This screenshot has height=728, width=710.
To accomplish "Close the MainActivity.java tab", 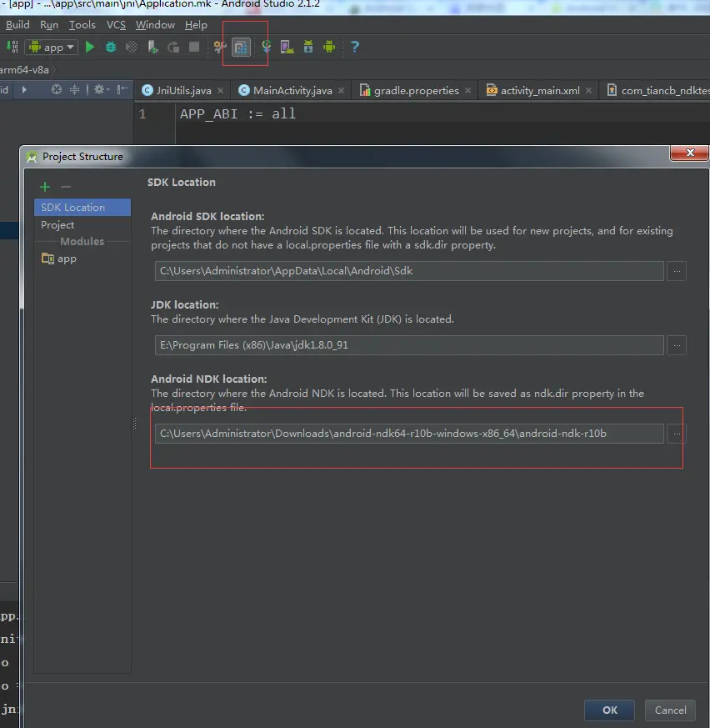I will (x=341, y=91).
